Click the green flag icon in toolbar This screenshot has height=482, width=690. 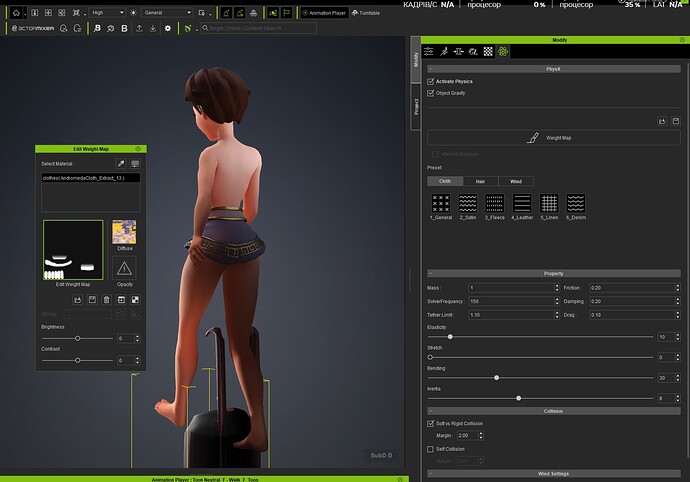click(x=287, y=13)
